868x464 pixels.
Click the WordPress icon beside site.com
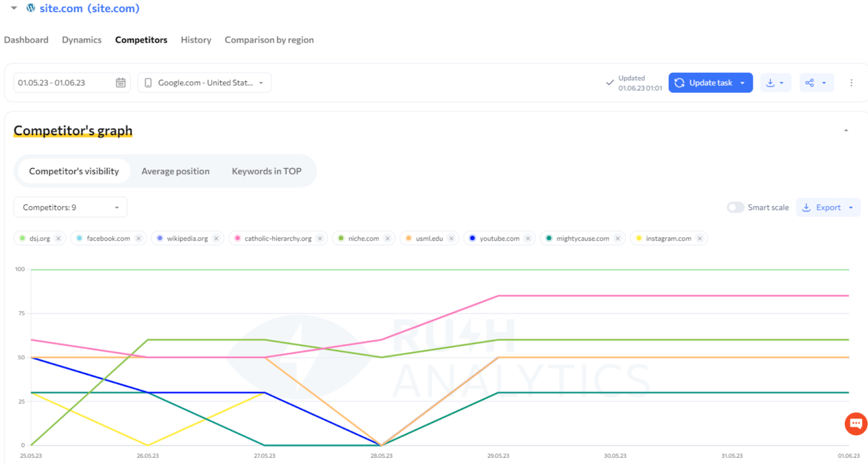(x=31, y=8)
